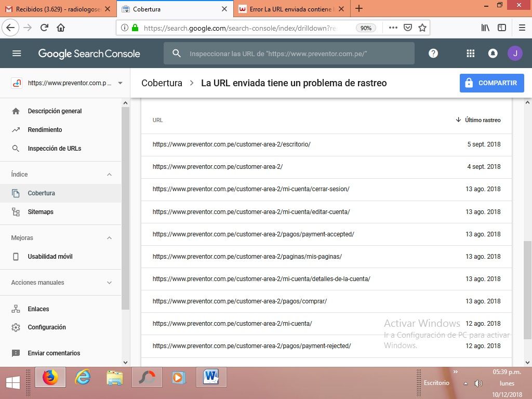This screenshot has height=399, width=532.
Task: Open page actions three-dot menu
Action: (393, 28)
